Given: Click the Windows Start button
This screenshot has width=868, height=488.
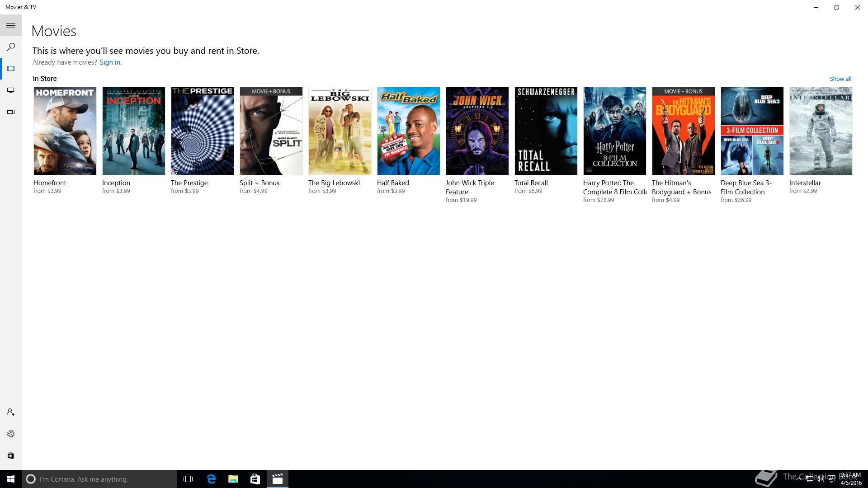Looking at the screenshot, I should click(11, 479).
